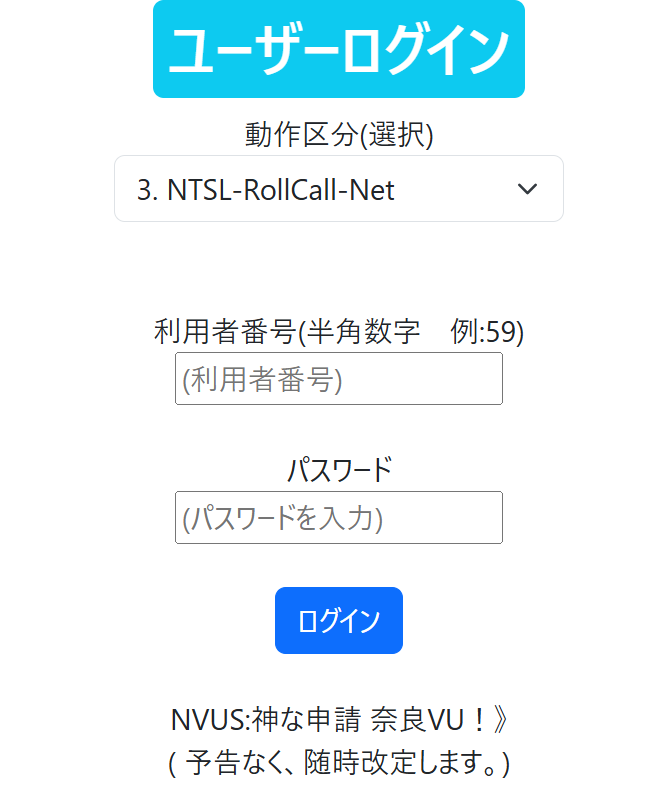Click the ユーザーログイン header banner
Viewport: 645px width, 809px height.
point(339,50)
